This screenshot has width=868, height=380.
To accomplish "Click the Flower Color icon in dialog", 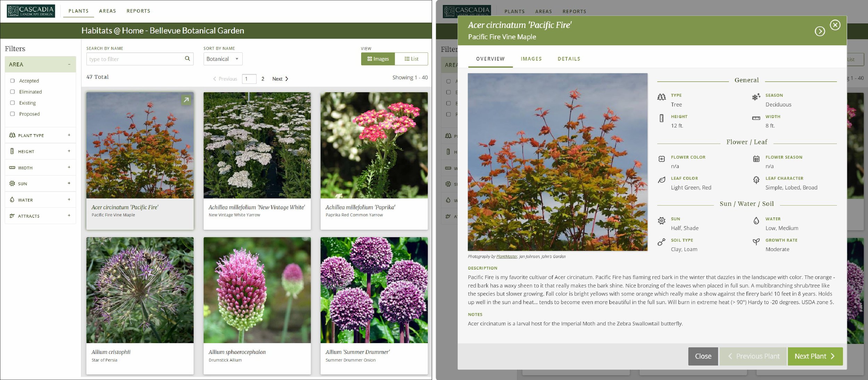I will pyautogui.click(x=661, y=159).
